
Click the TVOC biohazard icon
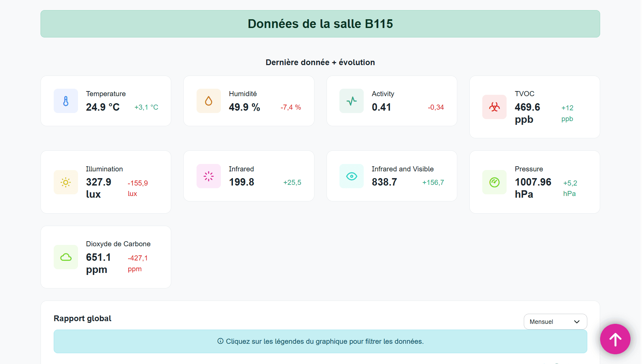coord(494,107)
